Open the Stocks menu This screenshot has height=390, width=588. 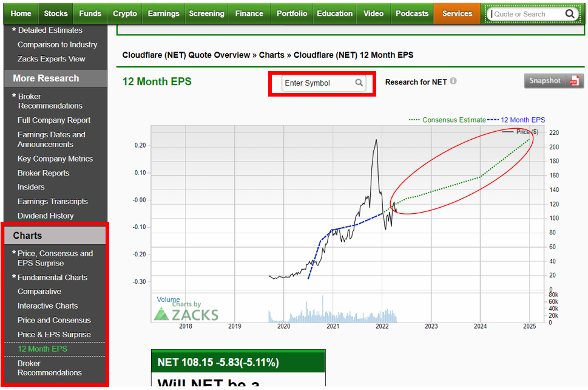[x=56, y=13]
